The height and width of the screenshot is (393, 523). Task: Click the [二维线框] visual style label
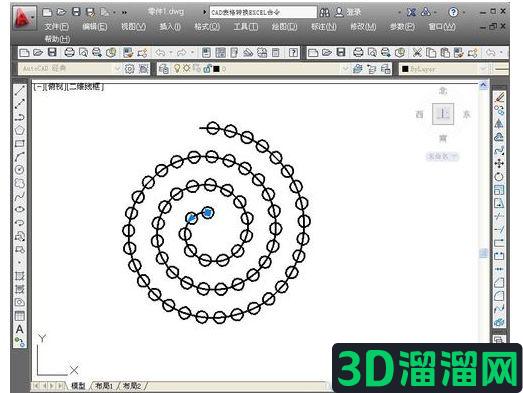point(85,87)
